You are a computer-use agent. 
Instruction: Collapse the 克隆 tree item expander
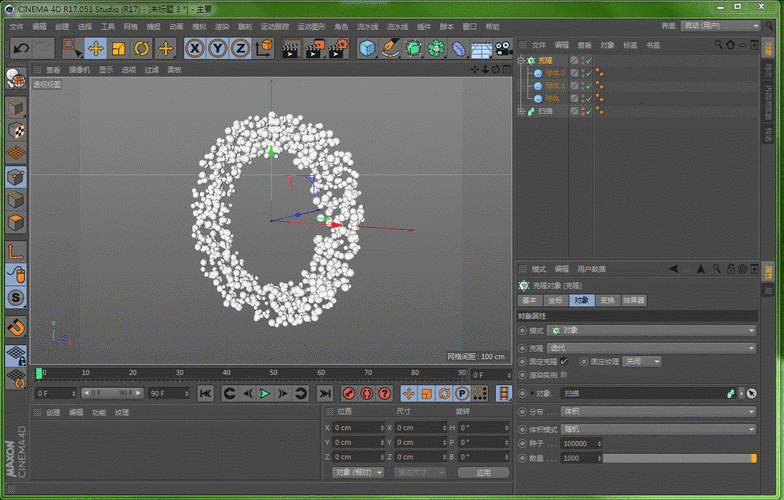tap(521, 61)
